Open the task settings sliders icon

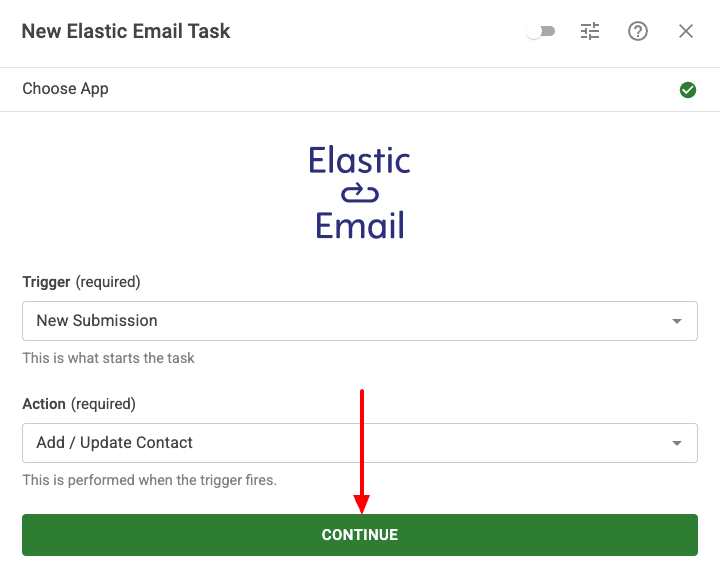(x=590, y=31)
